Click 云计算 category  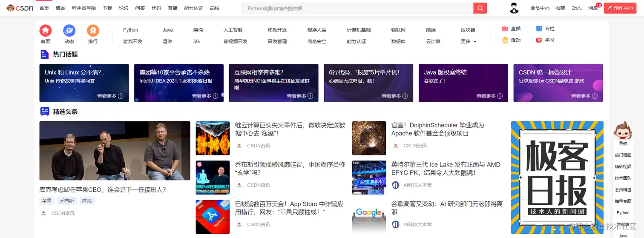(x=433, y=41)
